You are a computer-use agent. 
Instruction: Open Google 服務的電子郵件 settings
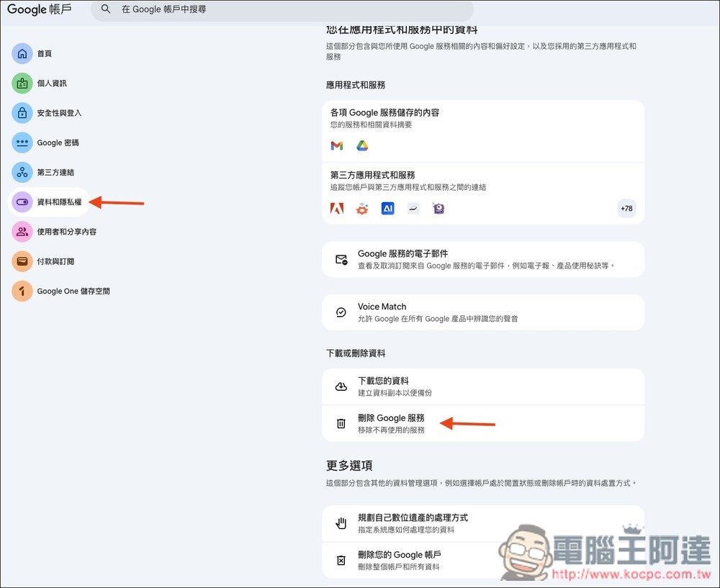tap(483, 259)
